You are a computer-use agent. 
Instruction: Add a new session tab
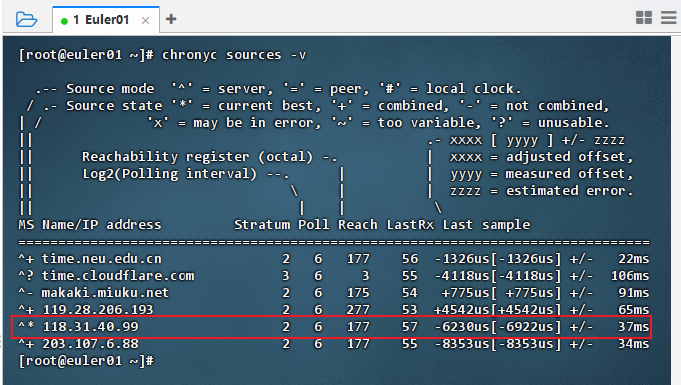[x=171, y=19]
